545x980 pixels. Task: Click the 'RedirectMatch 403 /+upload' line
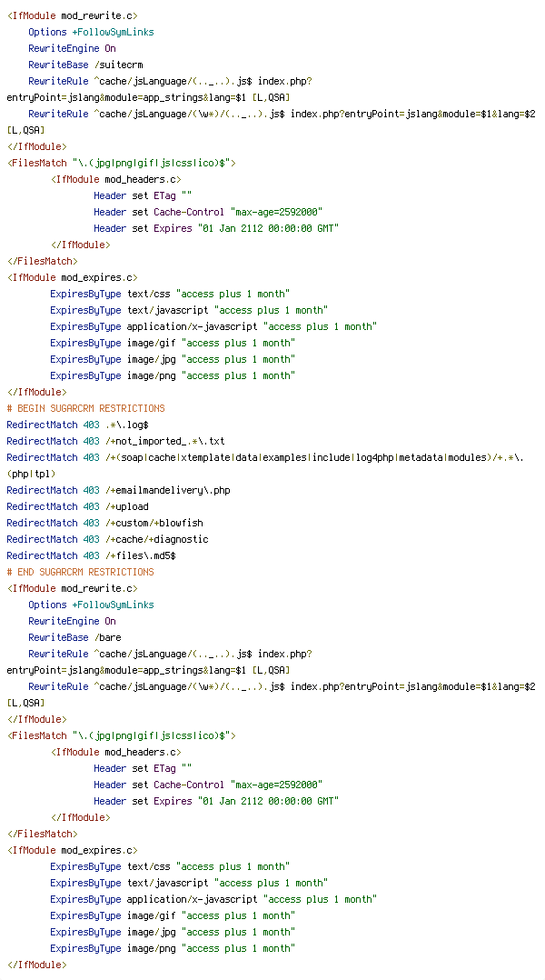point(78,506)
